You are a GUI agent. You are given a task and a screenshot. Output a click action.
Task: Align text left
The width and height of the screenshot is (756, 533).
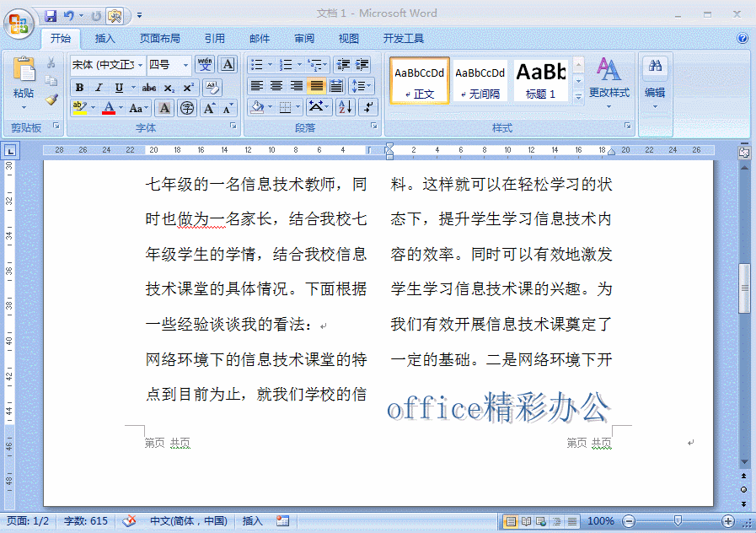pyautogui.click(x=256, y=86)
